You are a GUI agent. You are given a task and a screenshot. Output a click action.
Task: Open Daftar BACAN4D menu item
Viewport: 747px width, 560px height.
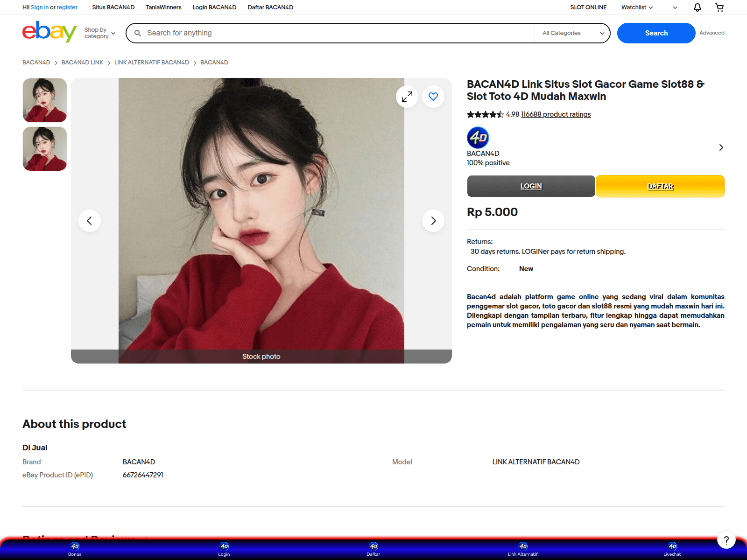click(270, 7)
